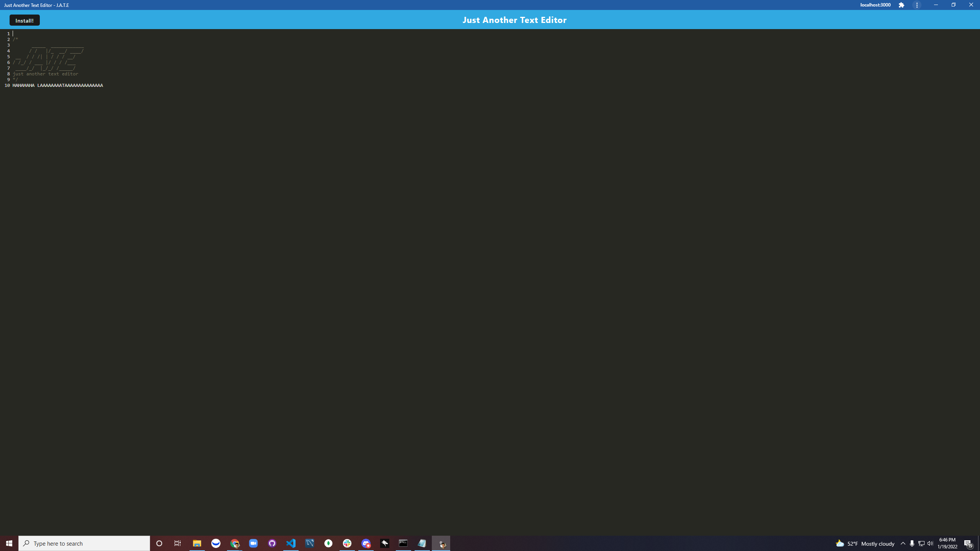Image resolution: width=980 pixels, height=551 pixels.
Task: Open MongoDB Compass from the taskbar
Action: coord(328,543)
